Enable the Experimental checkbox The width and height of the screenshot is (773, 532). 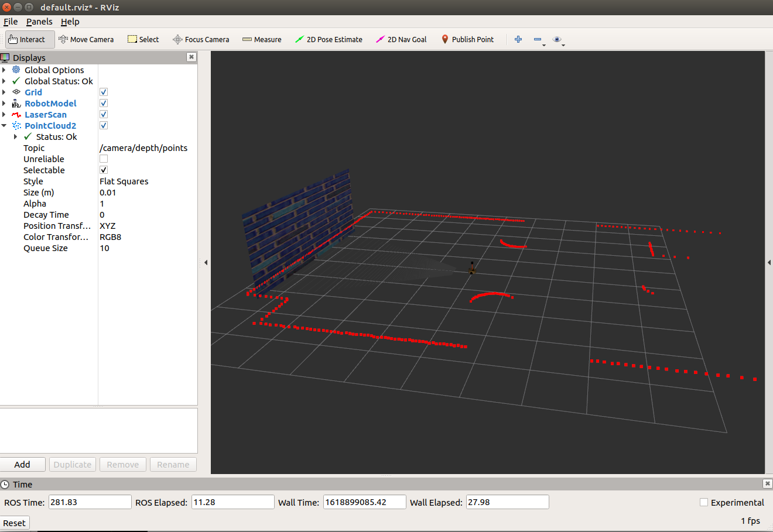pos(704,502)
